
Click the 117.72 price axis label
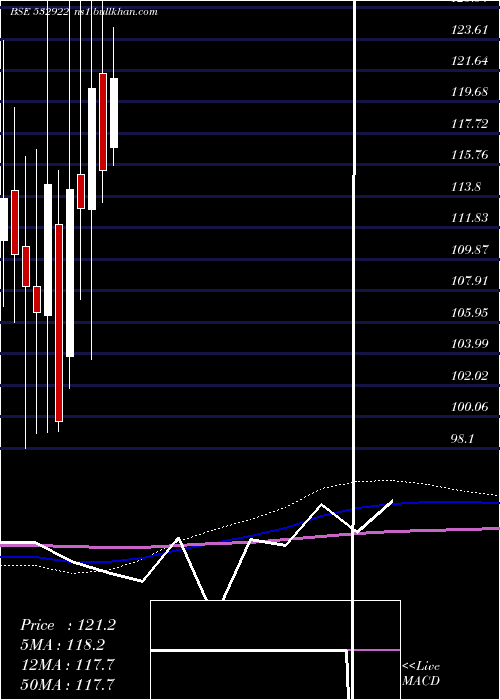tap(469, 124)
